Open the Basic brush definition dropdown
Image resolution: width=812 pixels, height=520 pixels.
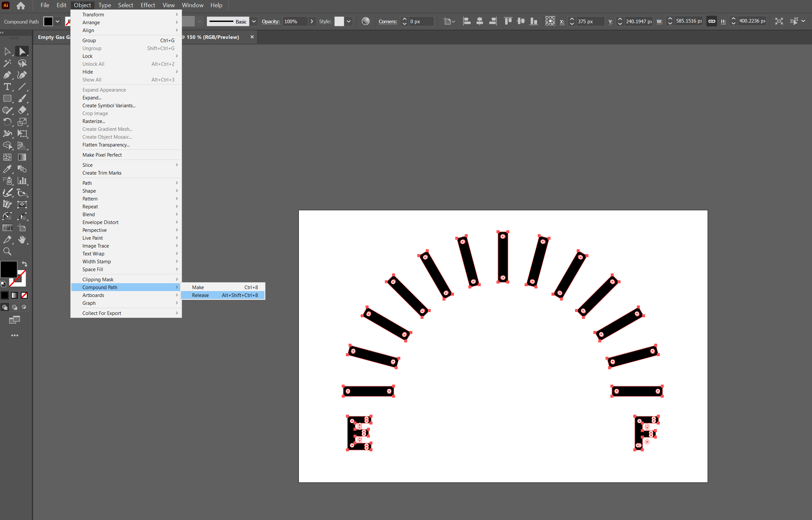point(254,21)
